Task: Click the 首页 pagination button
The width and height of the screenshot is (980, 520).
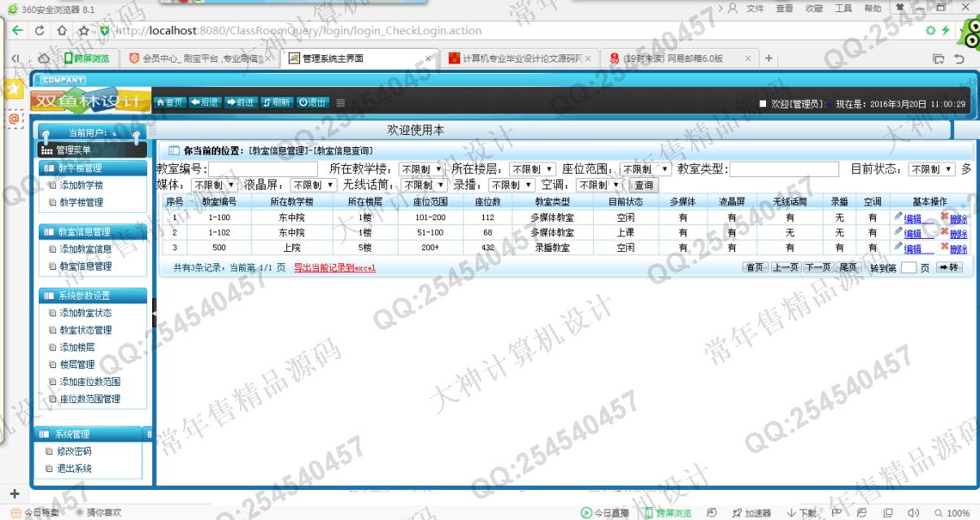Action: click(756, 267)
